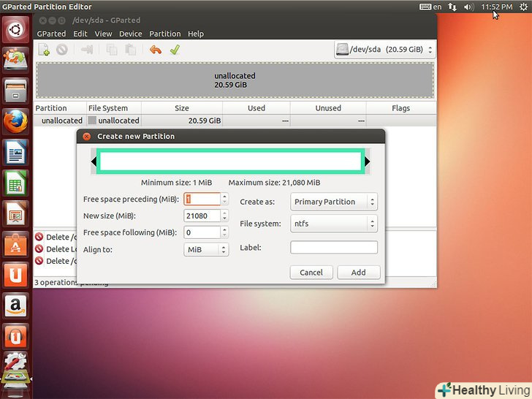Screen dimensions: 532x399
Task: Click the Size column header
Action: pyautogui.click(x=182, y=108)
